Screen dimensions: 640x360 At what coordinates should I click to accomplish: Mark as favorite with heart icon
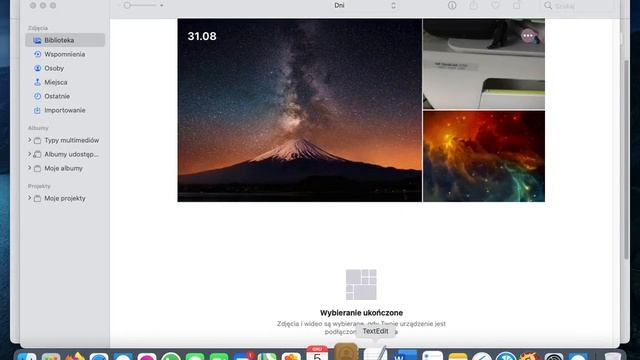[495, 5]
